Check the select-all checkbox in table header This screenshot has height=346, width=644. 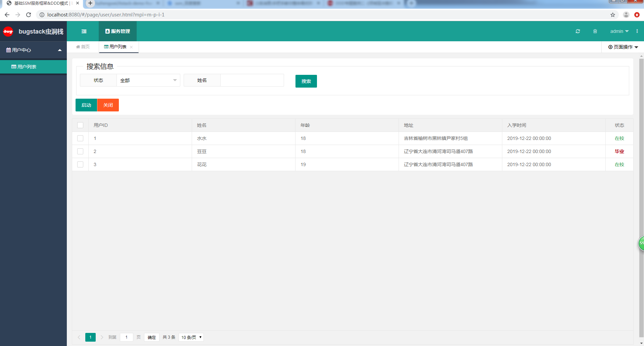tap(80, 125)
